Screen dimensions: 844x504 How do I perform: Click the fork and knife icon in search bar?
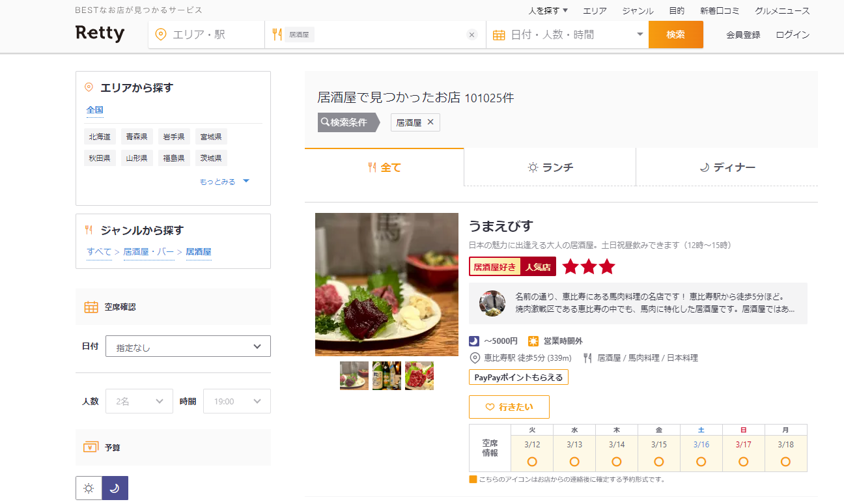click(x=277, y=35)
